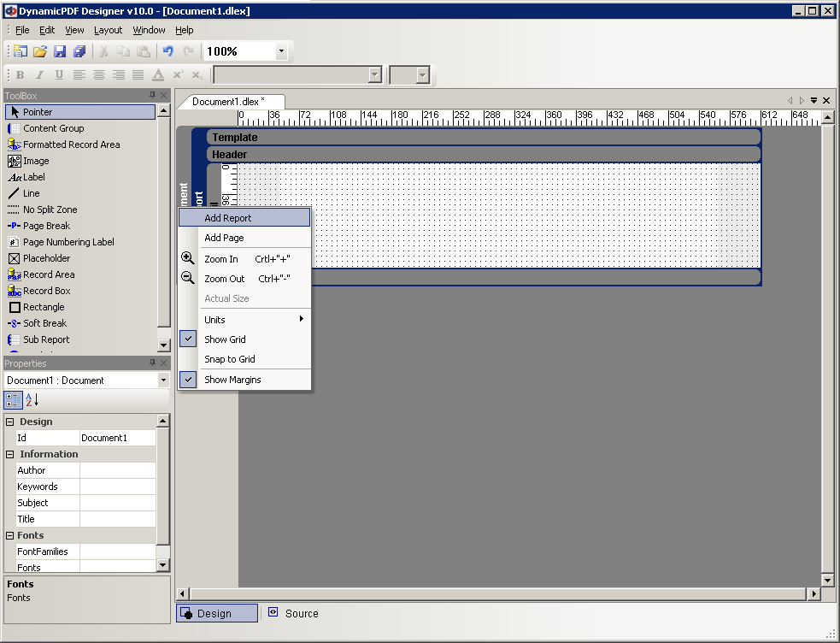Select the Record Area tool

(x=80, y=274)
